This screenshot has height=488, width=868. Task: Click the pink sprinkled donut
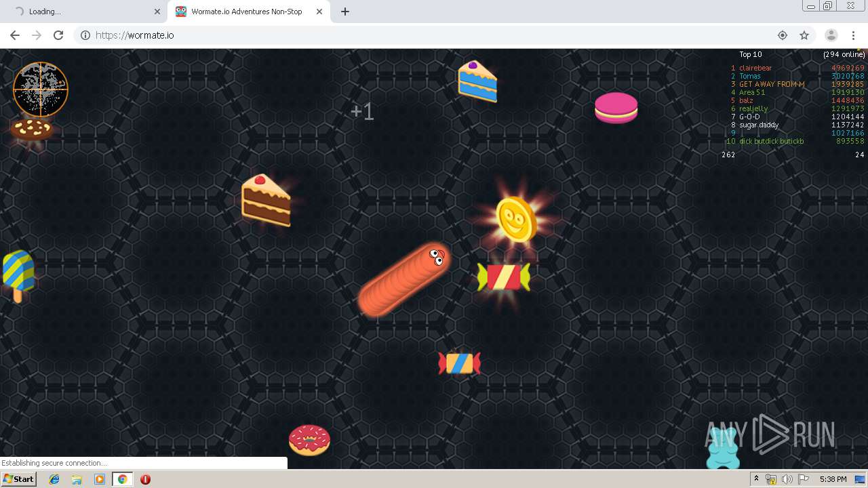point(309,440)
